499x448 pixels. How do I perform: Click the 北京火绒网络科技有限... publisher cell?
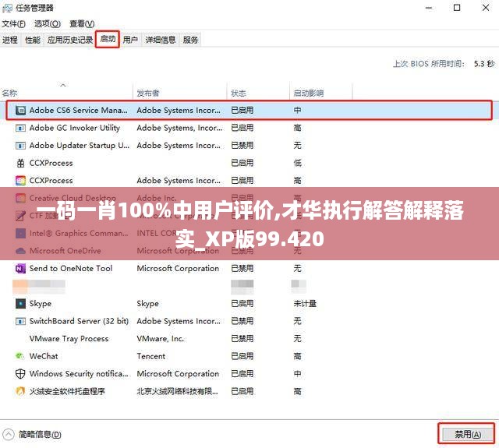pyautogui.click(x=178, y=391)
